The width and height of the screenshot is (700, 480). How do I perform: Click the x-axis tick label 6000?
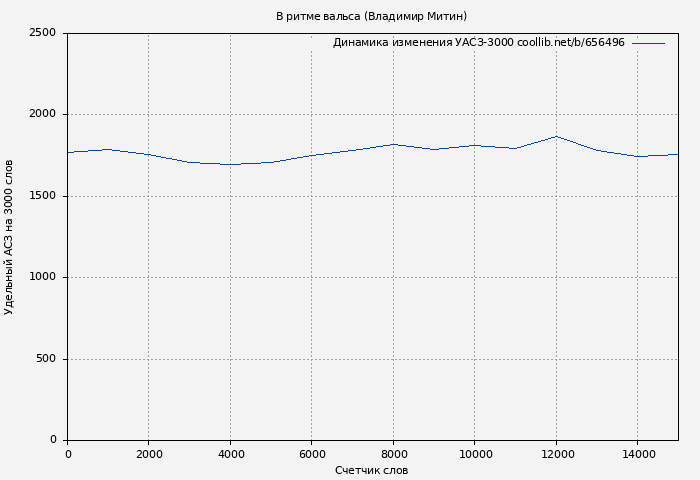(311, 454)
